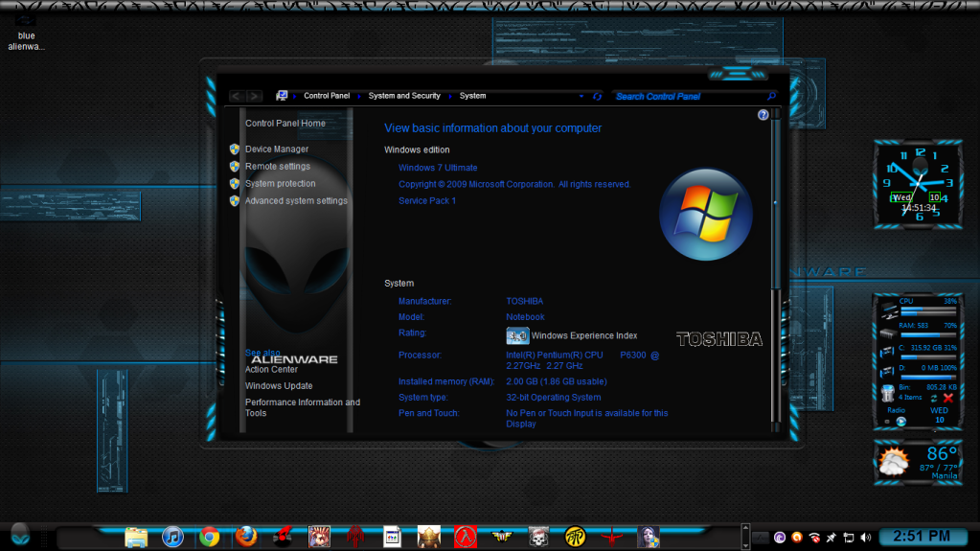980x551 pixels.
Task: Click the RAM usage bar in gadget
Action: click(928, 334)
